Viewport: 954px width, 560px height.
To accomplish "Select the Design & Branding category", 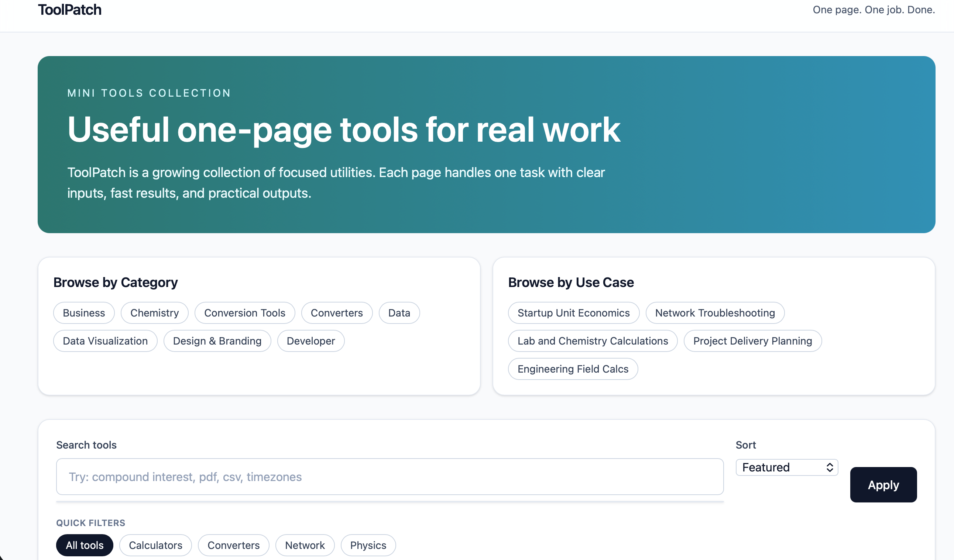I will [x=217, y=341].
